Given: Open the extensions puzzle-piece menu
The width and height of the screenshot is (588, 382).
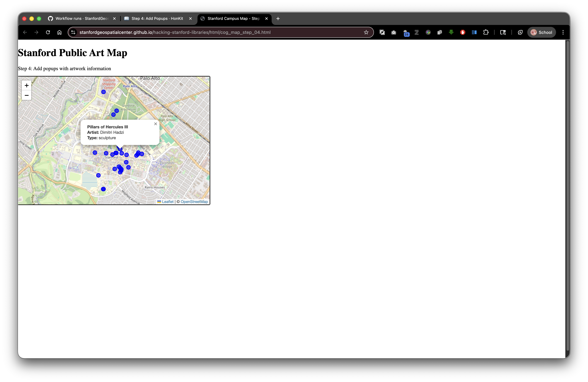Looking at the screenshot, I should tap(486, 32).
